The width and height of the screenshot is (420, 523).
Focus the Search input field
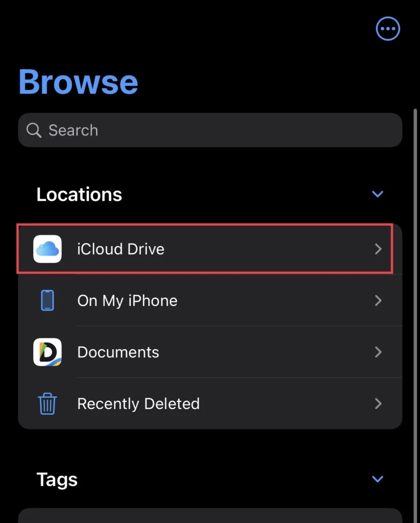pyautogui.click(x=210, y=130)
